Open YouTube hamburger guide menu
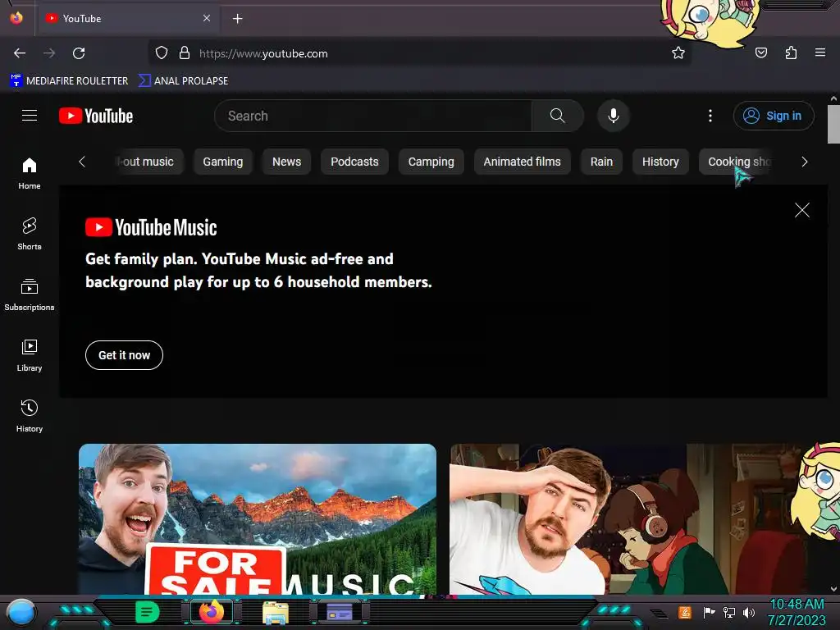Image resolution: width=840 pixels, height=630 pixels. (30, 116)
